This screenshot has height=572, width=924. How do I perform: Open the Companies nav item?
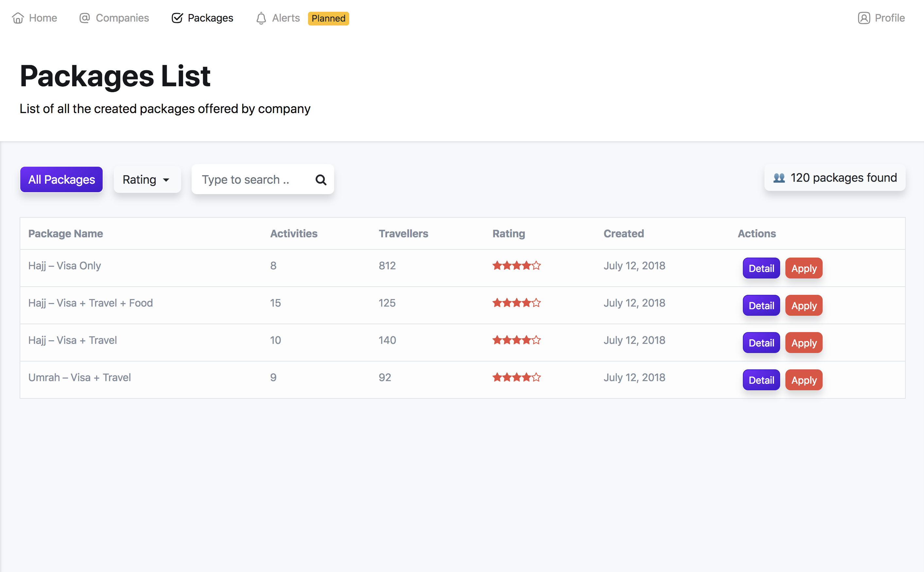pyautogui.click(x=122, y=18)
